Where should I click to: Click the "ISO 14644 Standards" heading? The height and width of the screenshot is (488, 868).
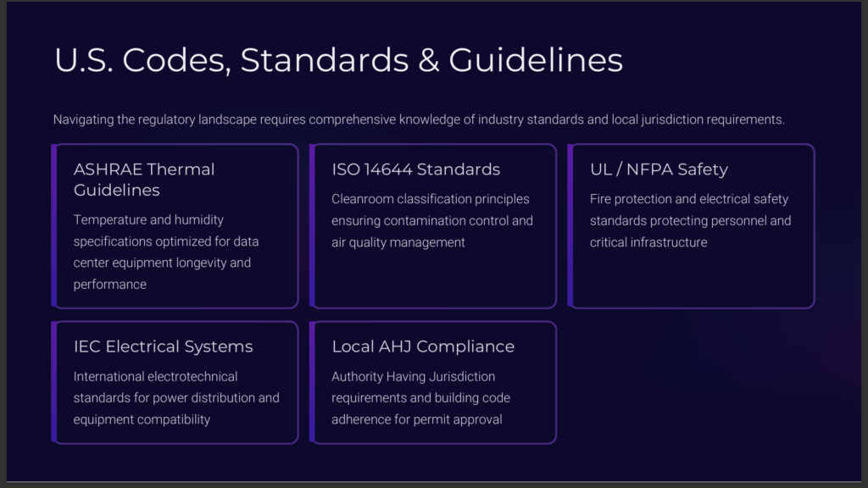tap(415, 169)
